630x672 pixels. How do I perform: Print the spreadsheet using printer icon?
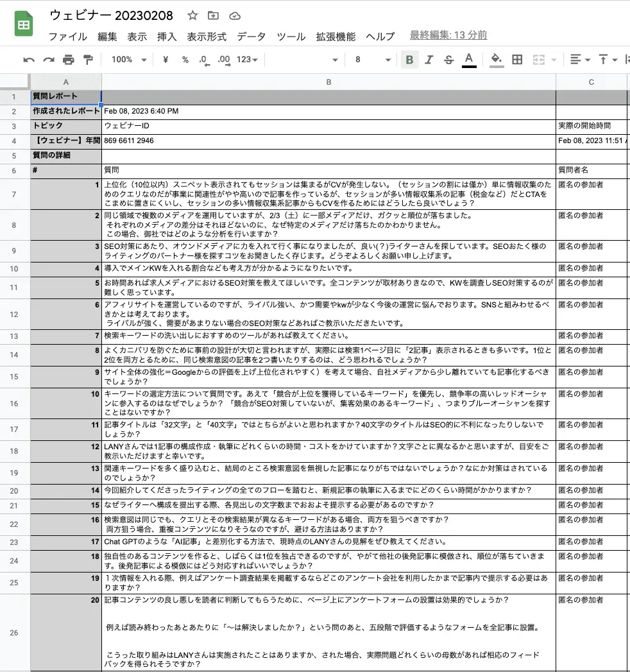[69, 60]
